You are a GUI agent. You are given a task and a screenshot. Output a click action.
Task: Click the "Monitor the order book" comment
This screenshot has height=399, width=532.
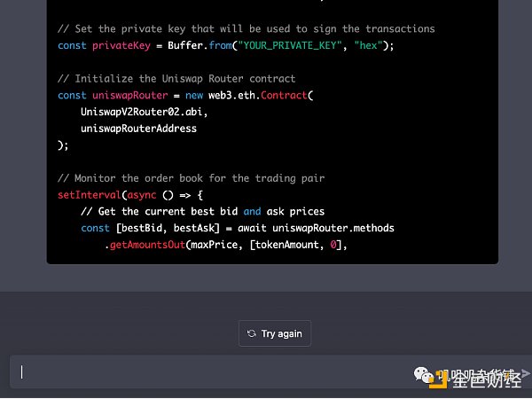tap(192, 178)
